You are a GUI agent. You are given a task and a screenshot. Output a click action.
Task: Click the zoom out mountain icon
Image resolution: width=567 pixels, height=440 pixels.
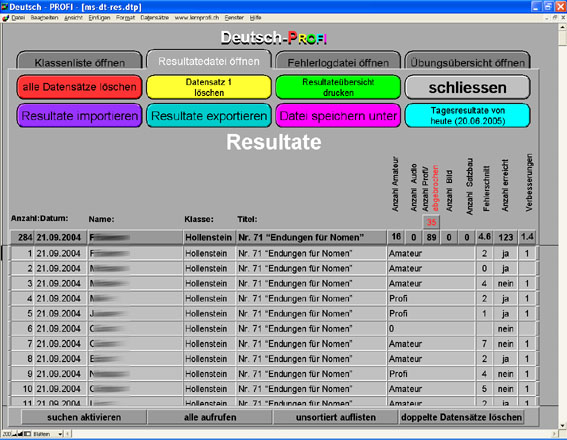15,434
